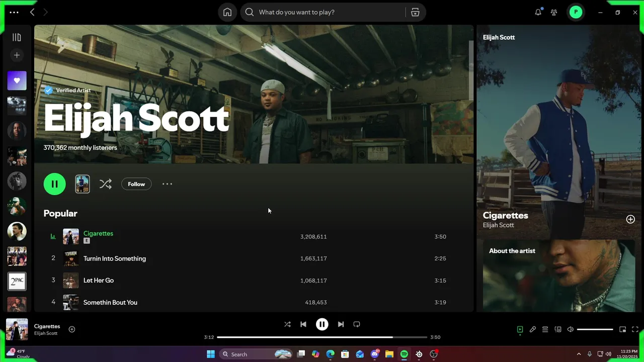Toggle Now Playing view icon

tap(520, 329)
